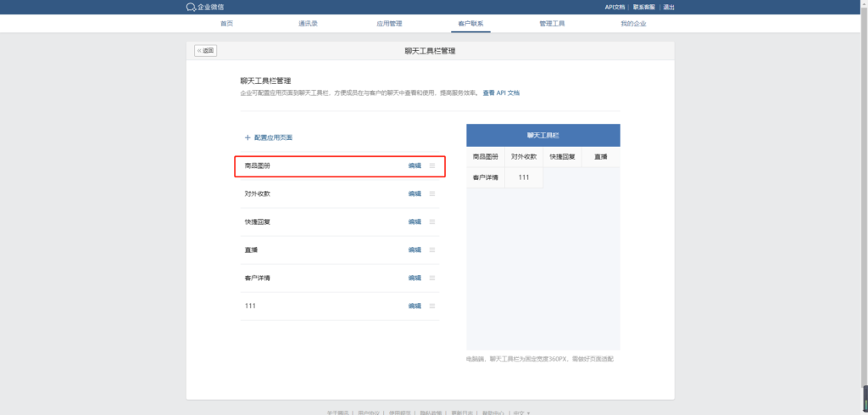Screen dimensions: 868x415
Task: Click drag handle icon for 直播 row
Action: point(432,250)
